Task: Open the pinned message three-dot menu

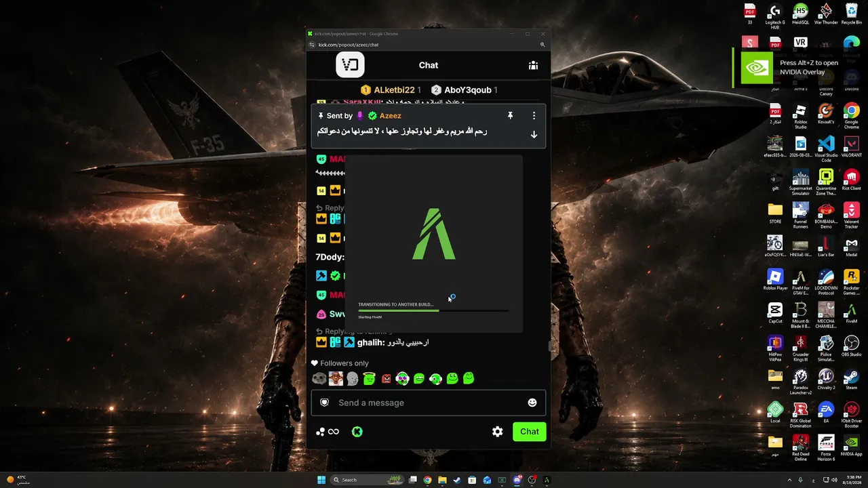Action: [x=534, y=116]
